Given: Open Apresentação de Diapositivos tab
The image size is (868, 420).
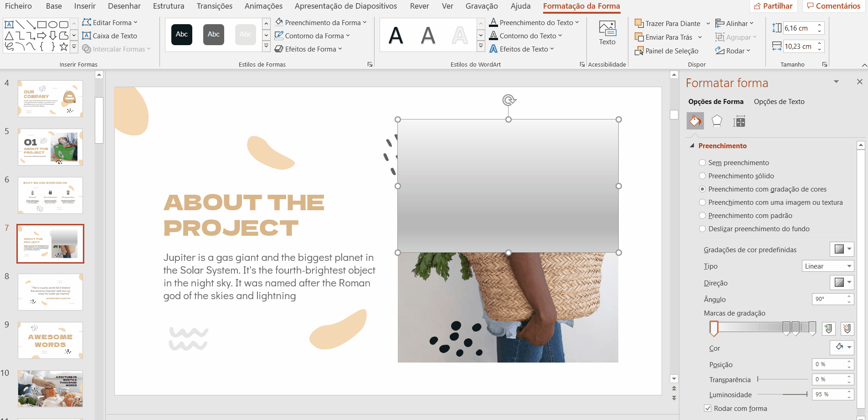Looking at the screenshot, I should click(x=346, y=6).
